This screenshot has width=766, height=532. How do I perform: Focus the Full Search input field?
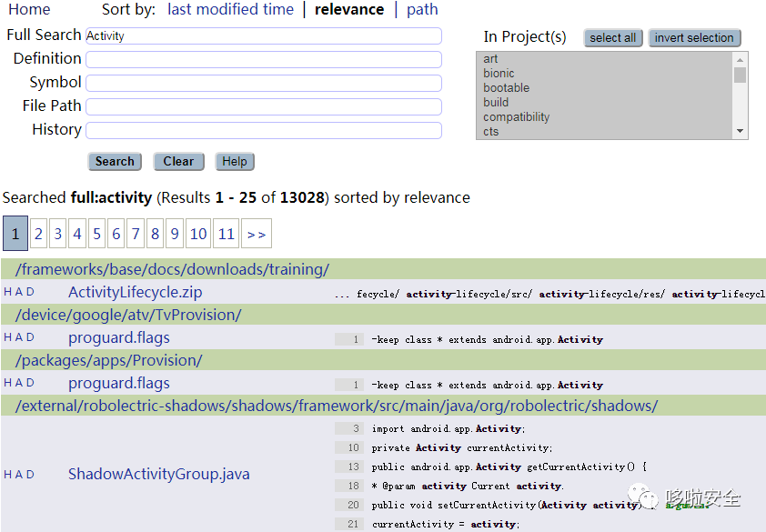tap(264, 36)
